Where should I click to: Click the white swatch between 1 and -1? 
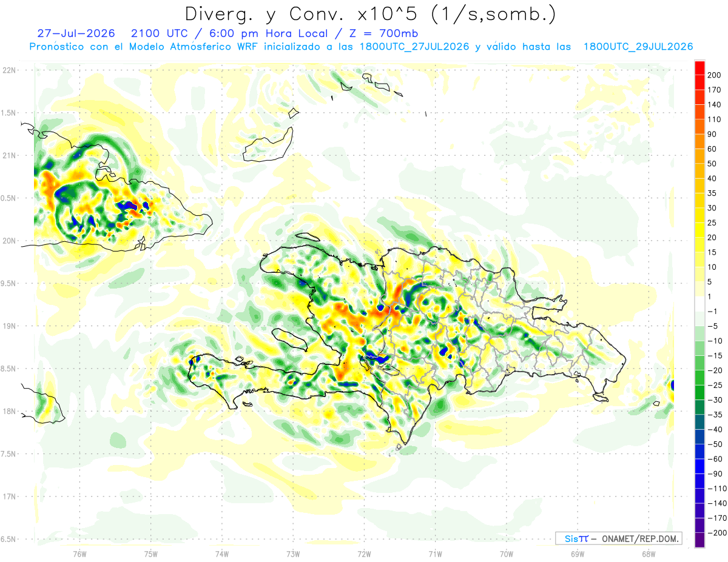coord(699,304)
